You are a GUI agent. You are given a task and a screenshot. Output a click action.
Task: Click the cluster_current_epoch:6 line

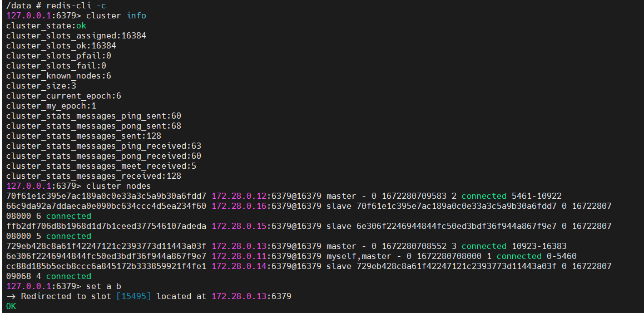(x=63, y=96)
